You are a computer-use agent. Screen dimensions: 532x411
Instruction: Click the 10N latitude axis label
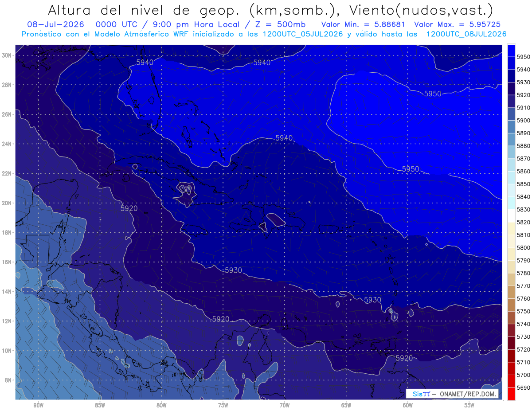pos(8,351)
